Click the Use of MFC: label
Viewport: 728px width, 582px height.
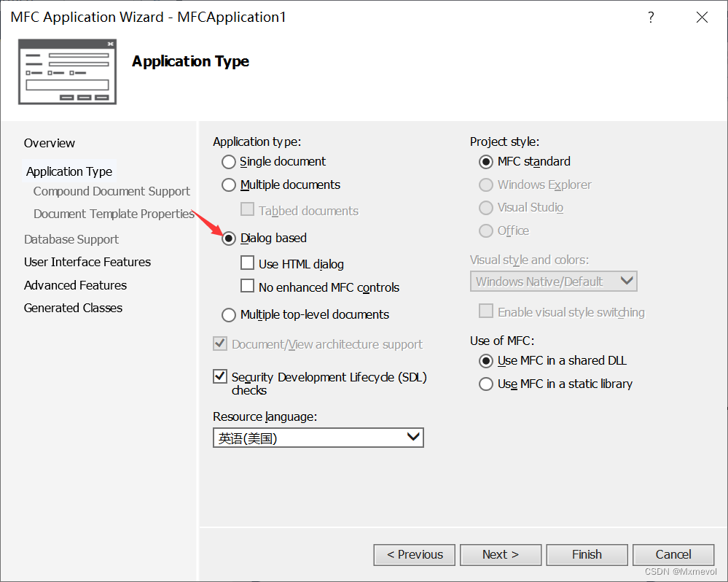502,341
